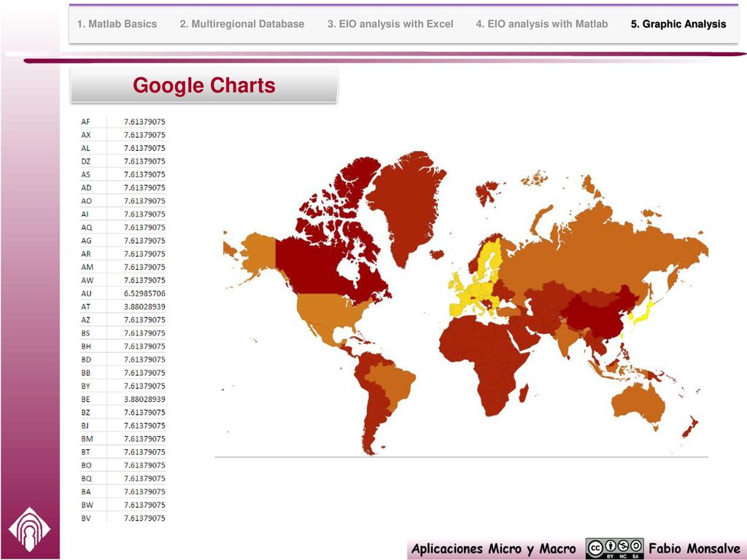Select the AO country code cell
The image size is (747, 560).
pos(86,201)
